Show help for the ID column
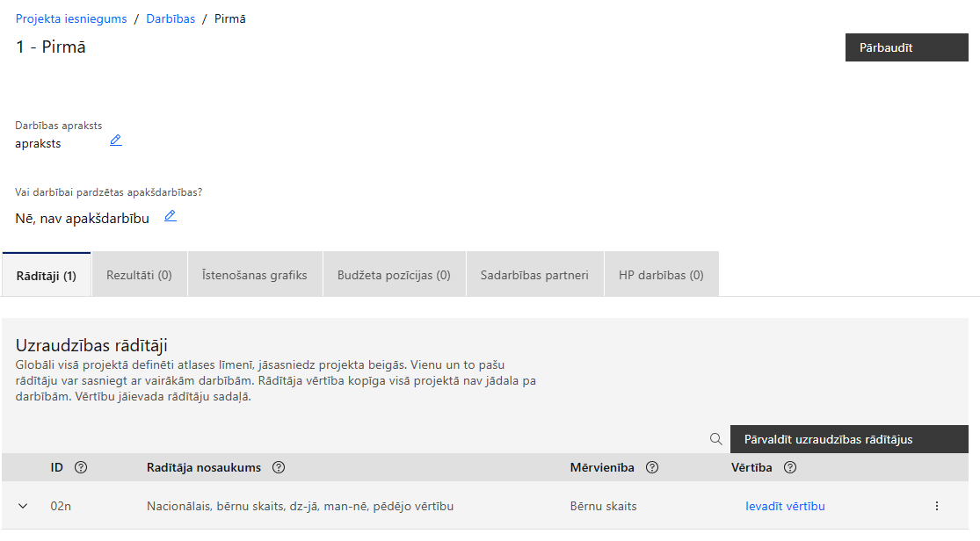Viewport: 980px width, 541px height. [81, 467]
